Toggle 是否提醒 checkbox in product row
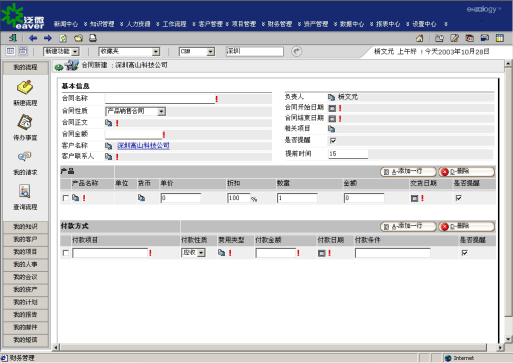The height and width of the screenshot is (363, 513). click(x=459, y=198)
